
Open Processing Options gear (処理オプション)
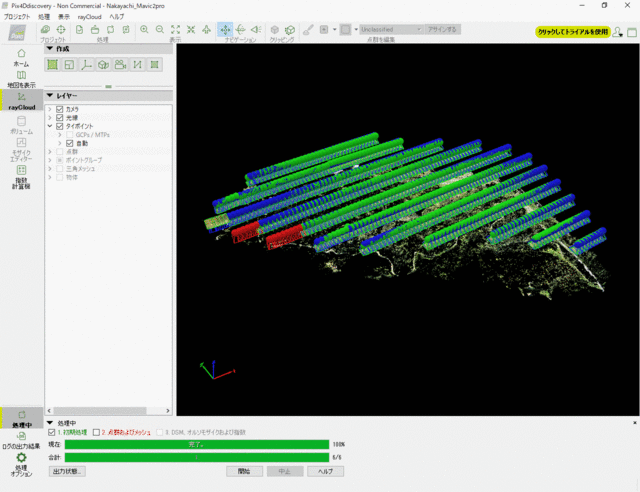[x=21, y=465]
